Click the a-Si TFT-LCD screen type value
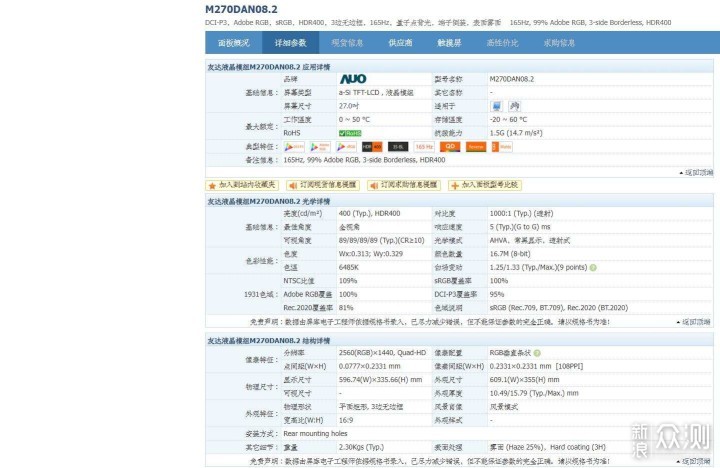720x468 pixels. point(376,93)
